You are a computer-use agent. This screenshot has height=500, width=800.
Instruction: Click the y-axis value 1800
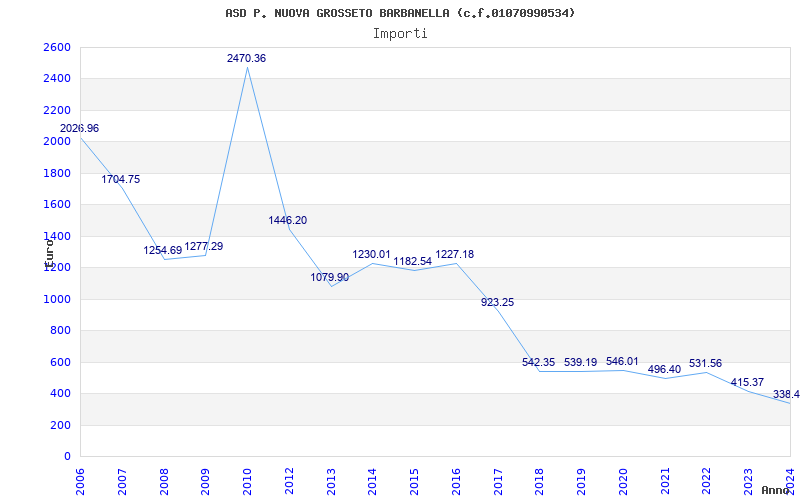tap(57, 173)
